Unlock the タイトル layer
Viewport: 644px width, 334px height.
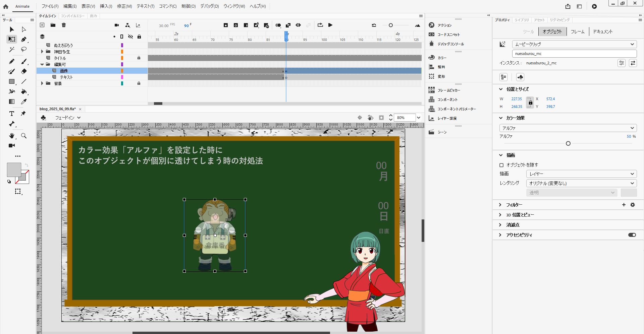(x=139, y=58)
